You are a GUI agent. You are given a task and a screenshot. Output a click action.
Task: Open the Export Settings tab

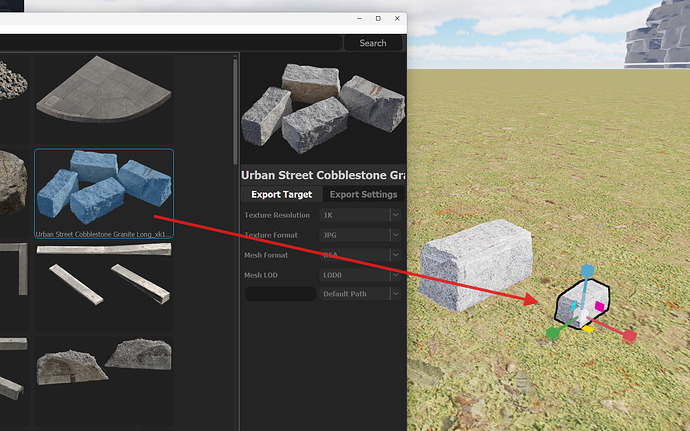point(363,194)
